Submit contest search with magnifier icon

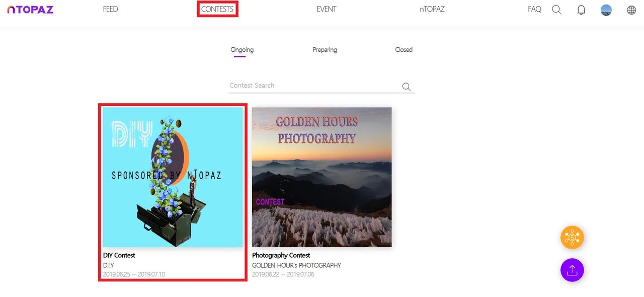coord(407,87)
